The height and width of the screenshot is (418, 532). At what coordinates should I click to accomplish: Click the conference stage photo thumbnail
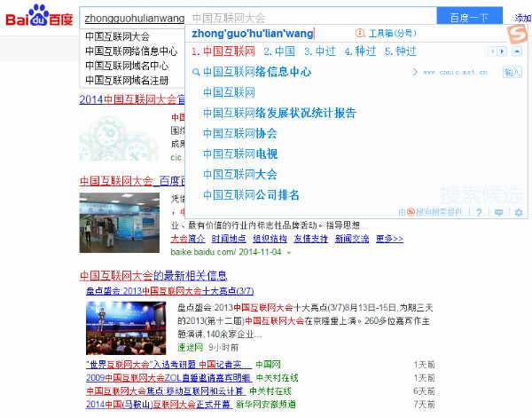click(126, 328)
